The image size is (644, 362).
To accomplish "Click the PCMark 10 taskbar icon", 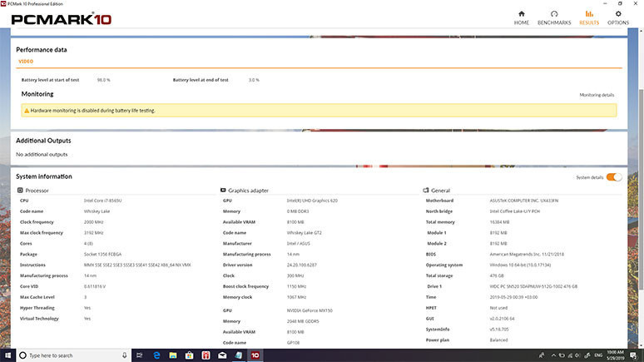I will coord(256,355).
